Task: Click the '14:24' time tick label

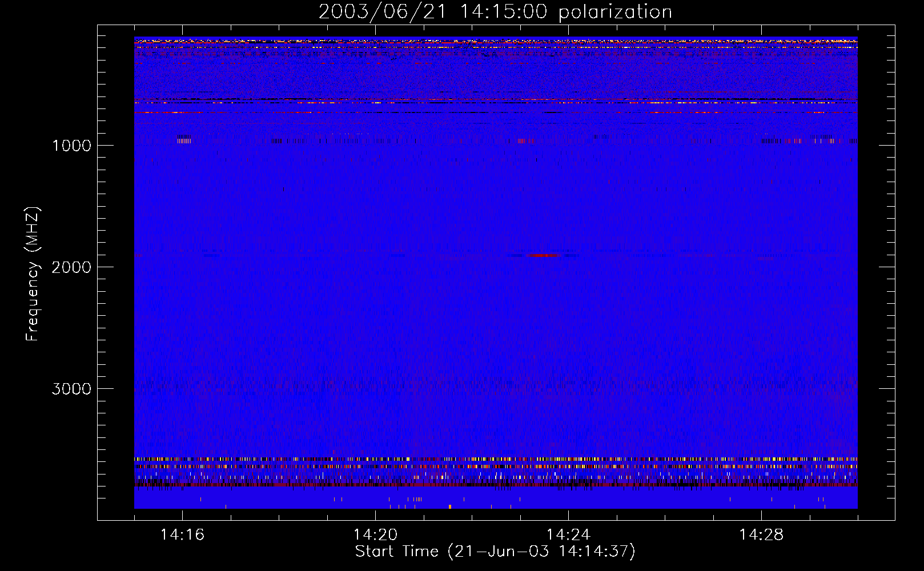Action: [568, 535]
